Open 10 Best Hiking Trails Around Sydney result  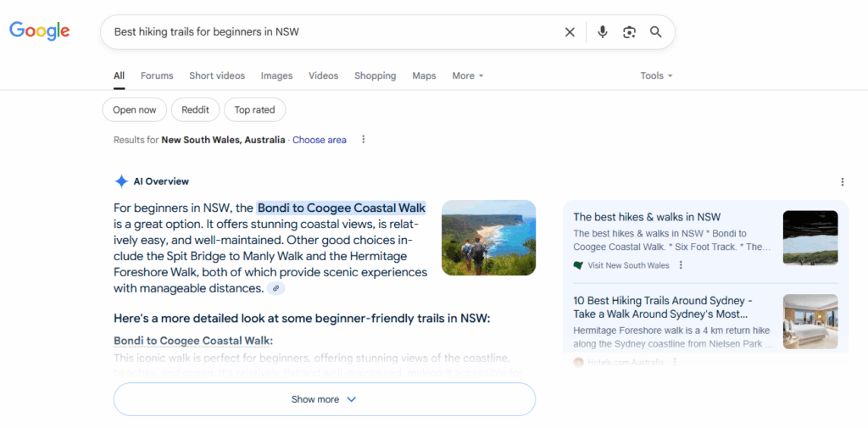click(663, 308)
